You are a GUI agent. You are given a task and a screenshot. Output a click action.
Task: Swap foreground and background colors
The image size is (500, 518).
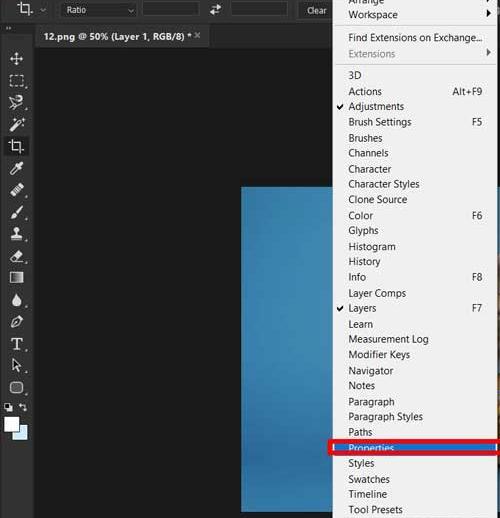[23, 407]
